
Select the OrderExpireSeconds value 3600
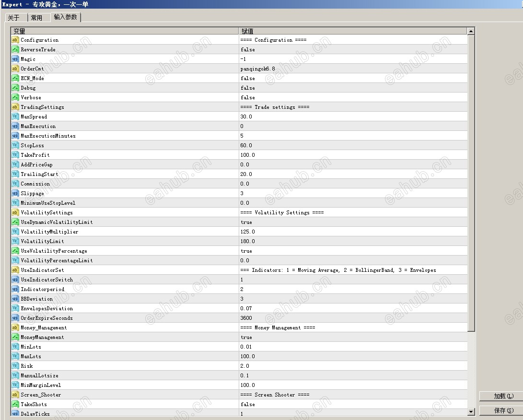tap(246, 318)
